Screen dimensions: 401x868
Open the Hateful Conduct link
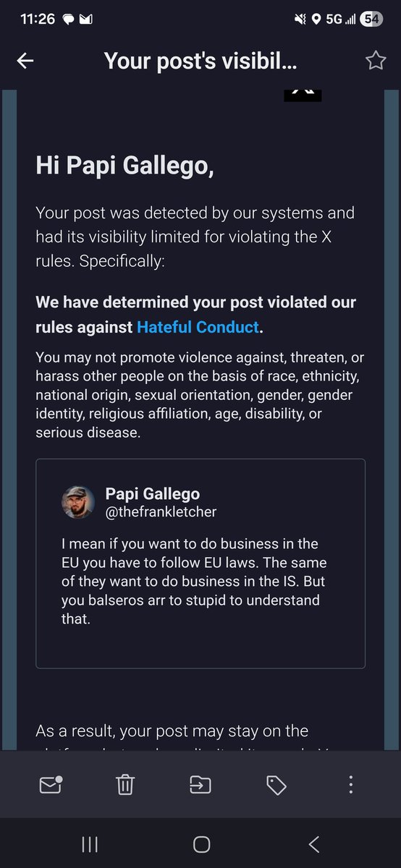coord(198,327)
